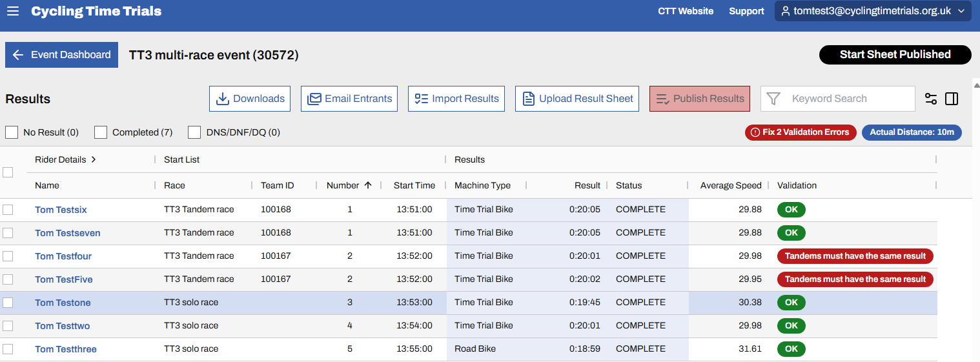Click Support in the top navigation
Image resolution: width=980 pixels, height=362 pixels.
(x=746, y=11)
